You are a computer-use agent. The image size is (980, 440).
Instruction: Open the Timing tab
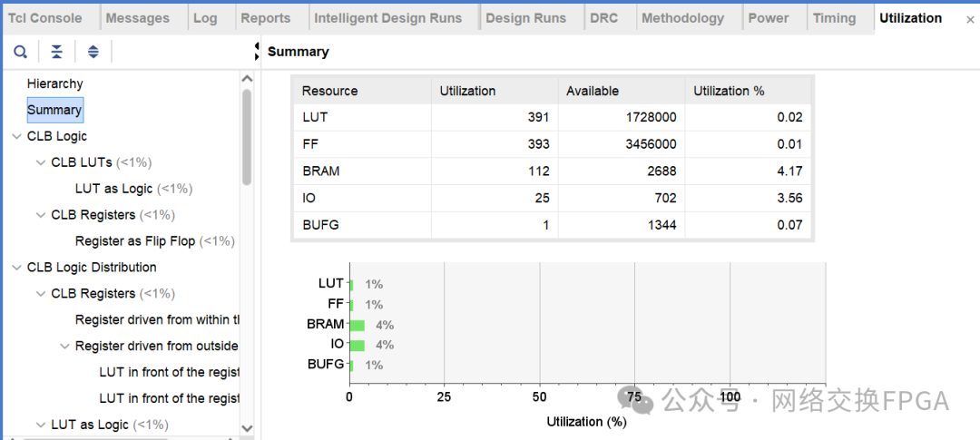[834, 18]
